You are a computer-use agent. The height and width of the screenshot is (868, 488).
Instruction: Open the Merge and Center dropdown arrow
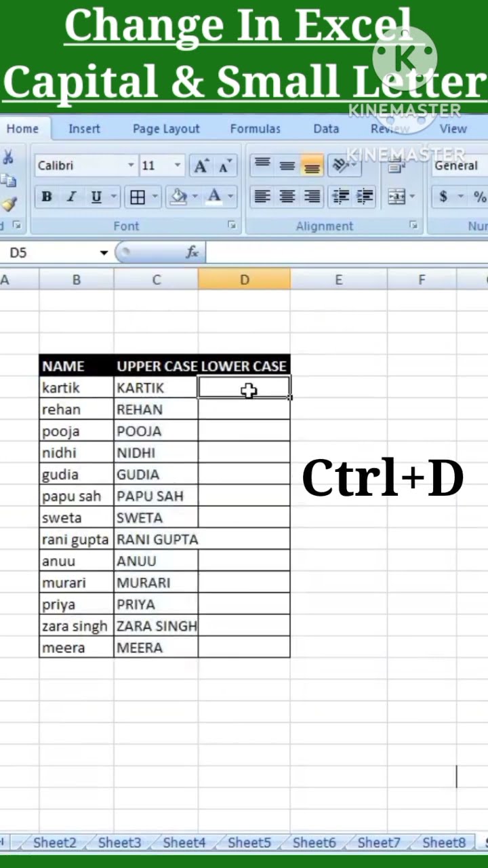(x=411, y=197)
